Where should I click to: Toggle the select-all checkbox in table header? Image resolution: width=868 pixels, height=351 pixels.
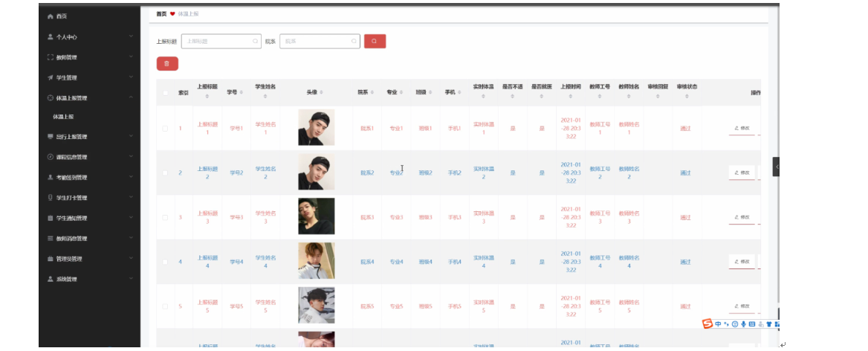coord(165,93)
